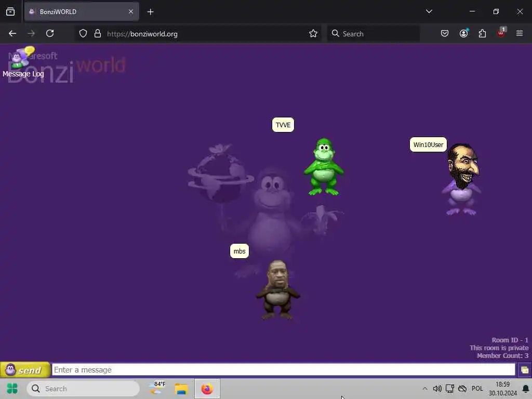Close the BonziWORLD tab
532x399 pixels.
click(x=130, y=11)
